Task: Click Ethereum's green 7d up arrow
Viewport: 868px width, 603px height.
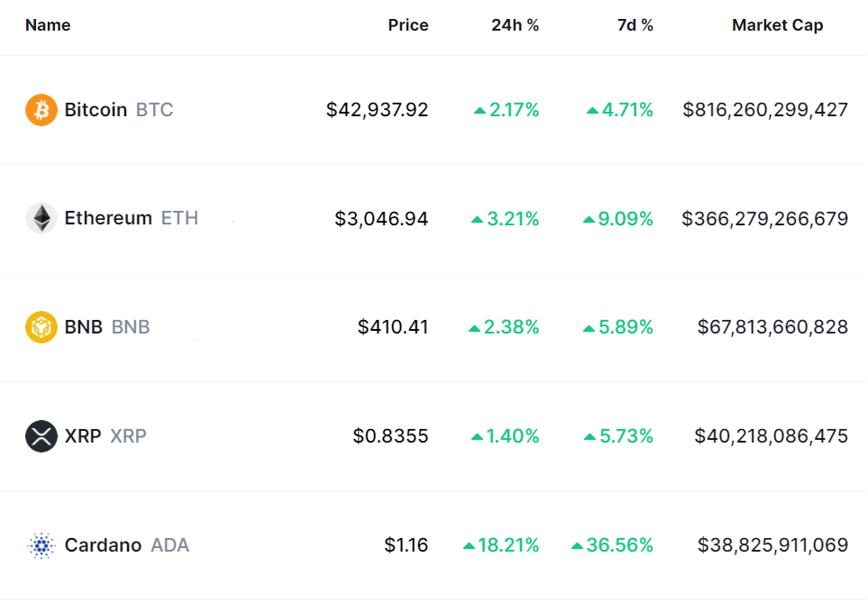Action: [x=589, y=219]
